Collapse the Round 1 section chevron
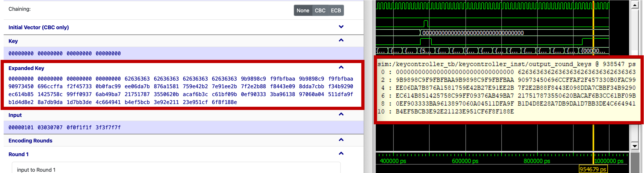 tap(341, 154)
